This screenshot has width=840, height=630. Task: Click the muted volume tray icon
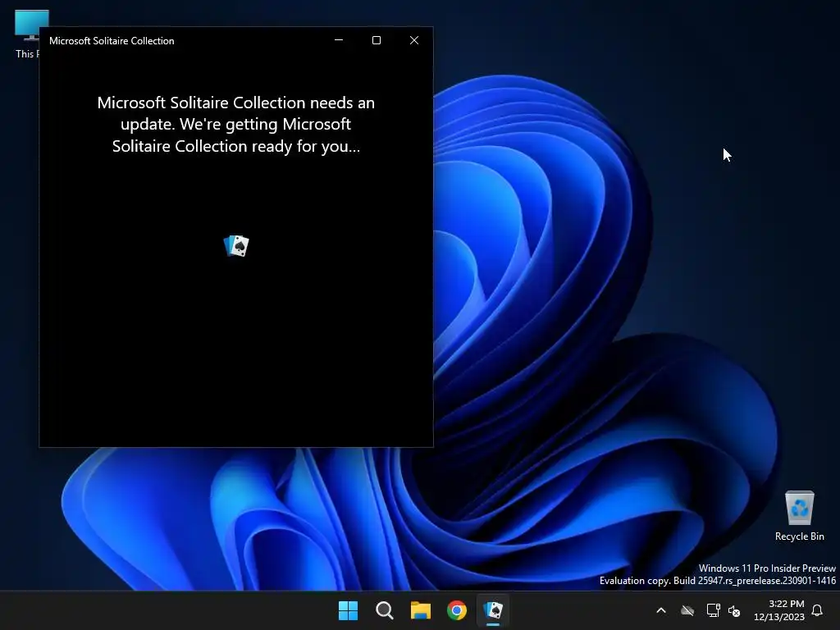click(734, 610)
